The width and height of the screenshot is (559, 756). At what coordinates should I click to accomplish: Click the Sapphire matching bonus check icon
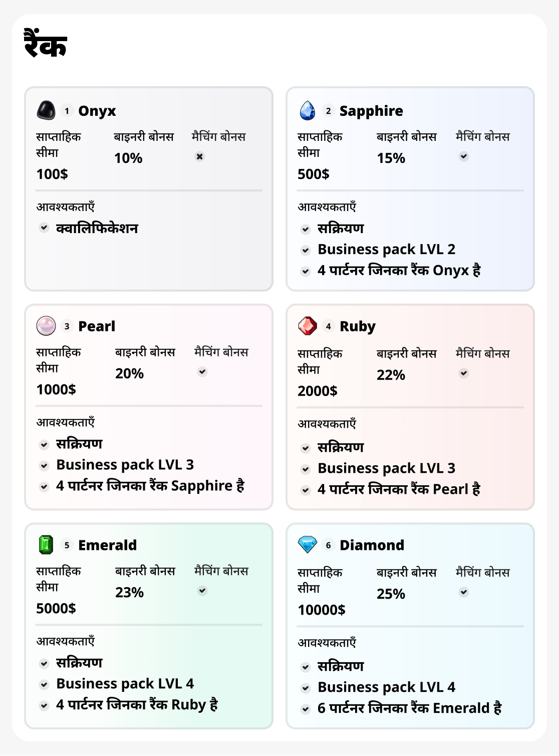(464, 156)
